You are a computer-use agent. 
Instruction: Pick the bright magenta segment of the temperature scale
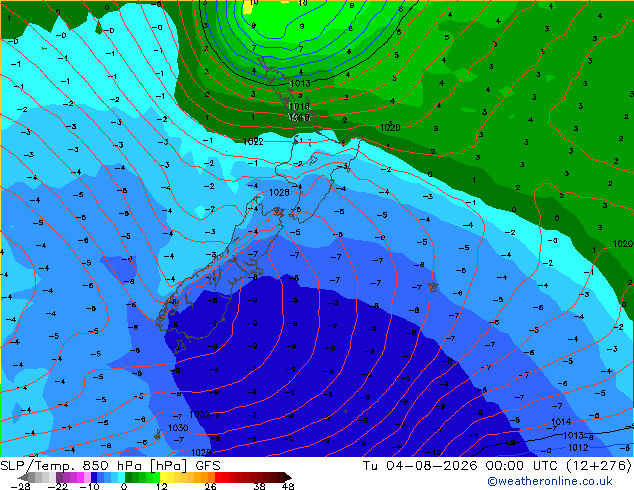(x=80, y=477)
